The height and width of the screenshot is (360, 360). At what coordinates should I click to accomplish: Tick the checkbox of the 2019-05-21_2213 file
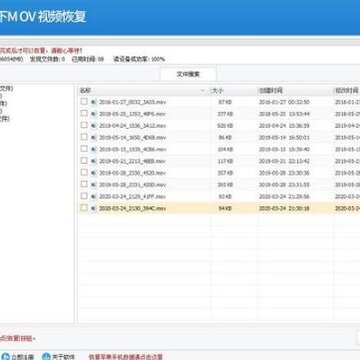coord(84,161)
